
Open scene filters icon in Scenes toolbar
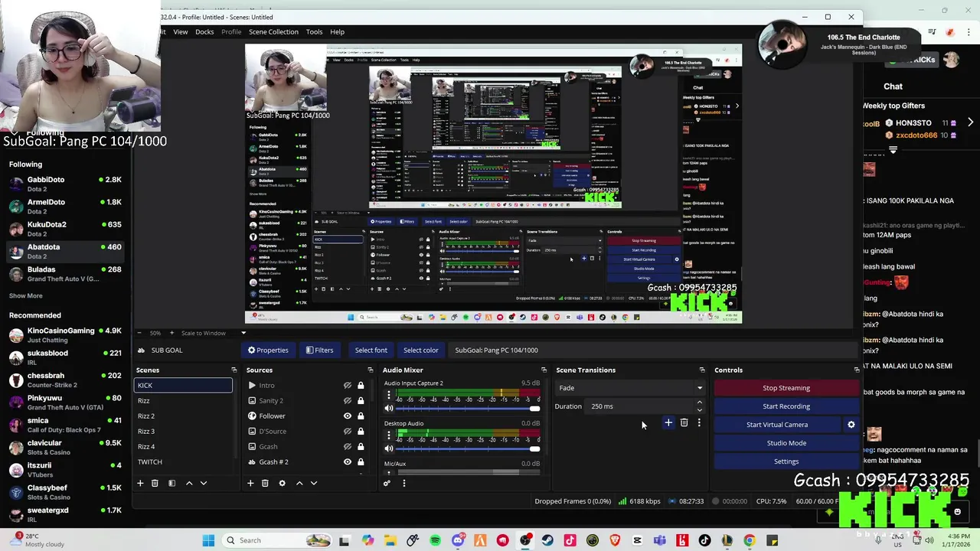[x=171, y=483]
